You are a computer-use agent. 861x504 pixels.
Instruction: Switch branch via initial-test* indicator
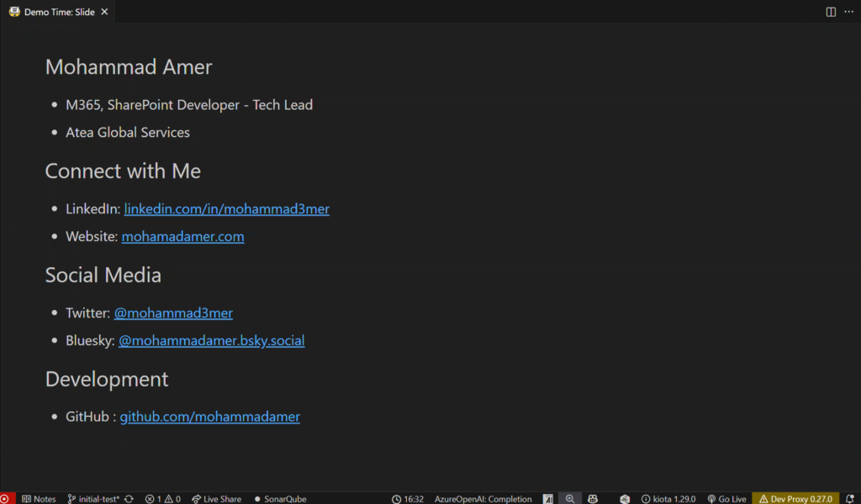tap(93, 498)
